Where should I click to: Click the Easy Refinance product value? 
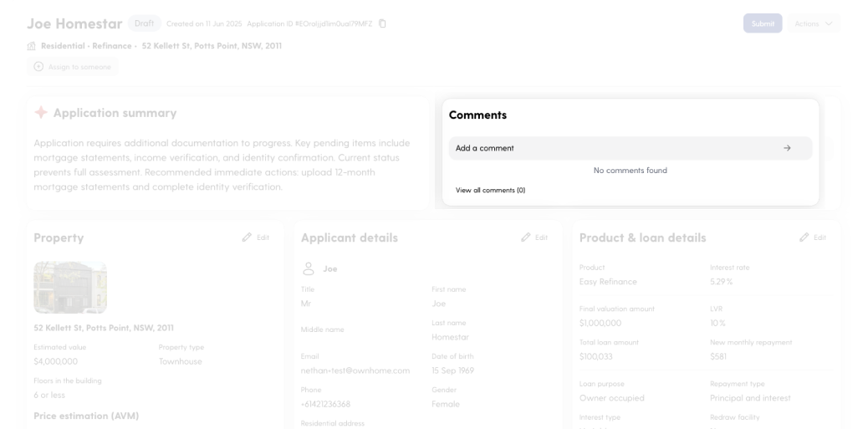pyautogui.click(x=608, y=282)
